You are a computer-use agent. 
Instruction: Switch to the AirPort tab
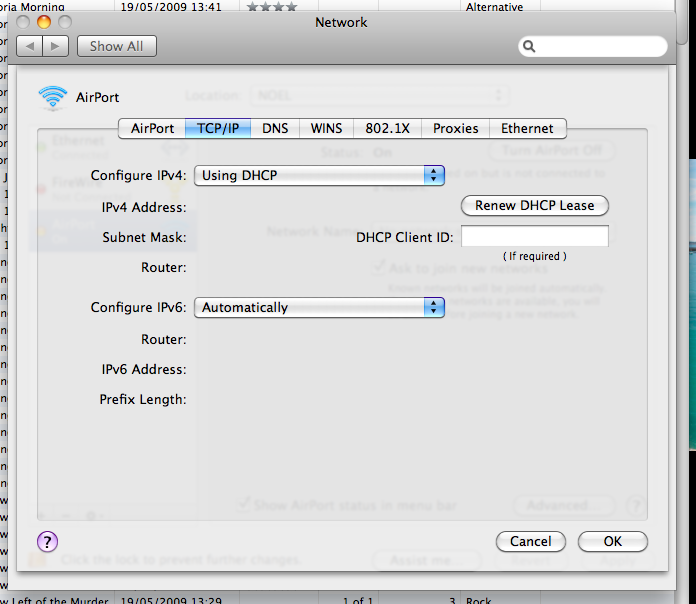pos(152,129)
